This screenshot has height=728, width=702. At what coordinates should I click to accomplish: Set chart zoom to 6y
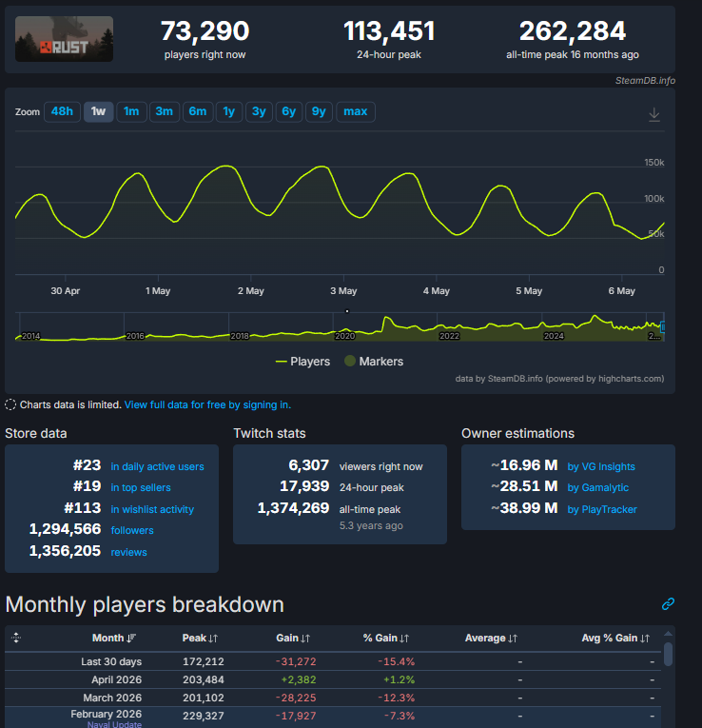tap(288, 112)
